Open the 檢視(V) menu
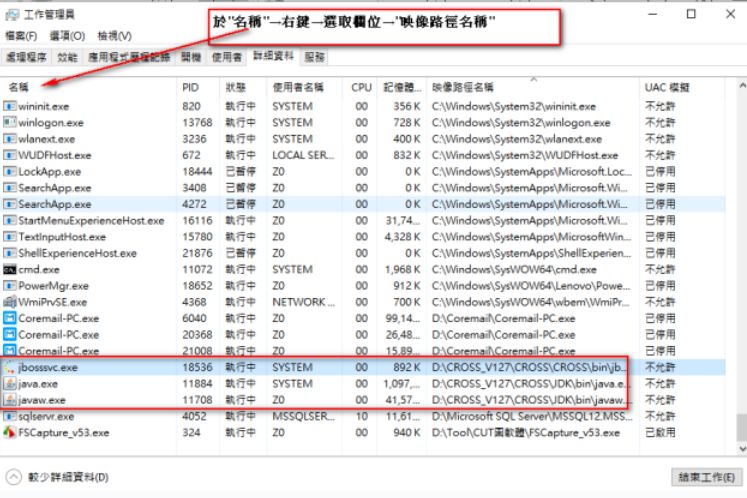This screenshot has height=498, width=747. click(114, 36)
